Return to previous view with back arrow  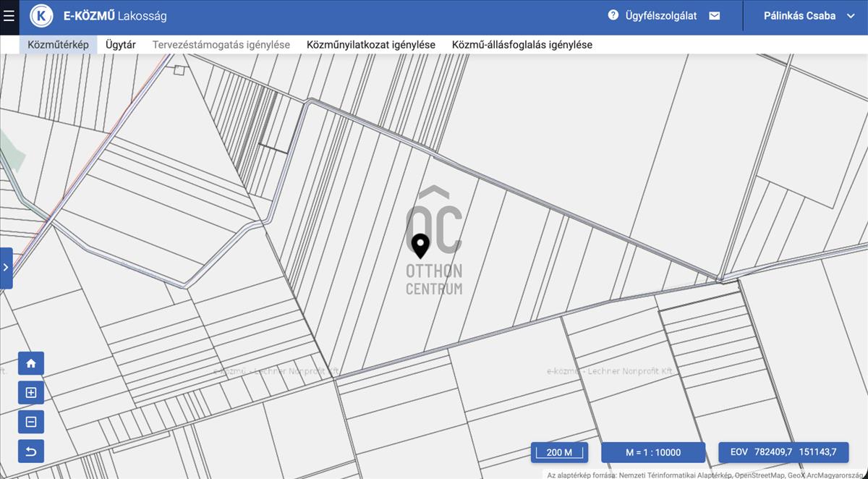click(31, 452)
